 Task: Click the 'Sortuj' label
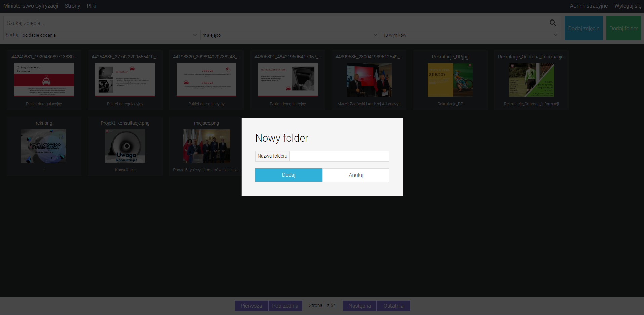(12, 35)
